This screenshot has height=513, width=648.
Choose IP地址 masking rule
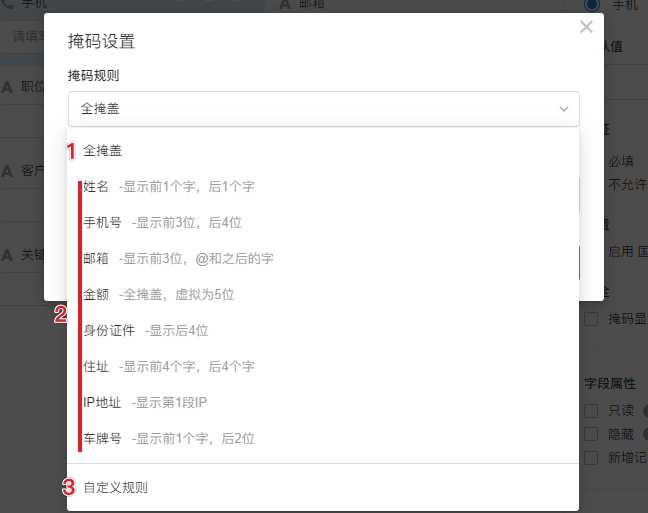[323, 402]
